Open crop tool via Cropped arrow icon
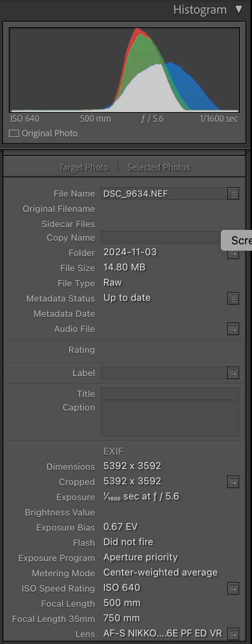 233,482
